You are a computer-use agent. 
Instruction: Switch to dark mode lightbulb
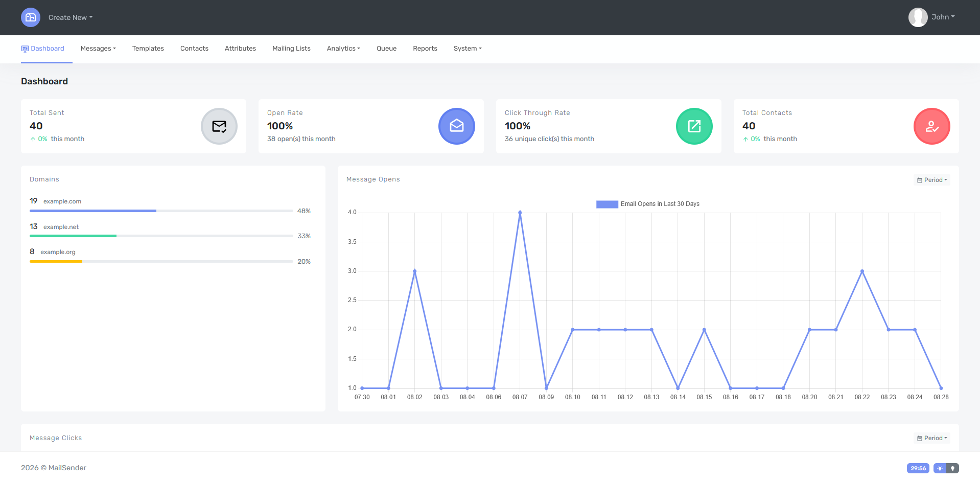click(952, 468)
